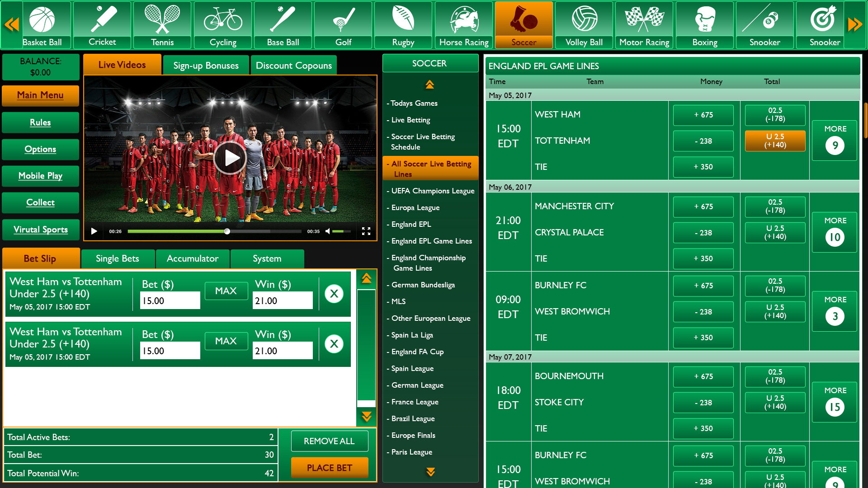This screenshot has height=488, width=868.
Task: Select the +350 Tie odds for Stoke City match
Action: pos(703,428)
